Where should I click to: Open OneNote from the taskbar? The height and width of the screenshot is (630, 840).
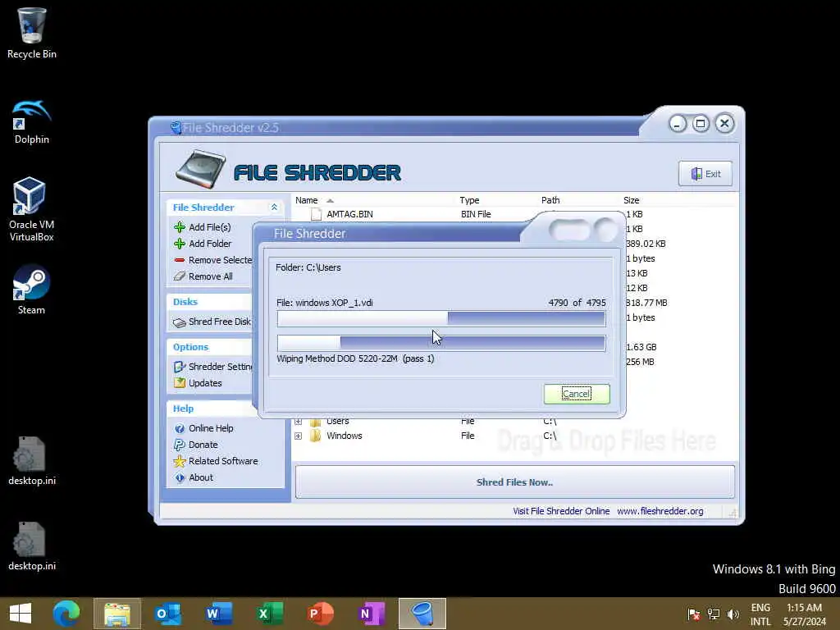(372, 614)
